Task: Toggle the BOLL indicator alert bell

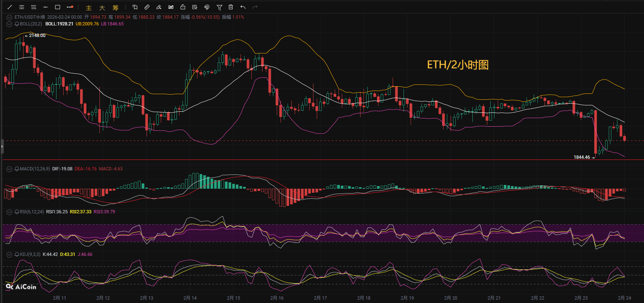Action: [x=17, y=24]
